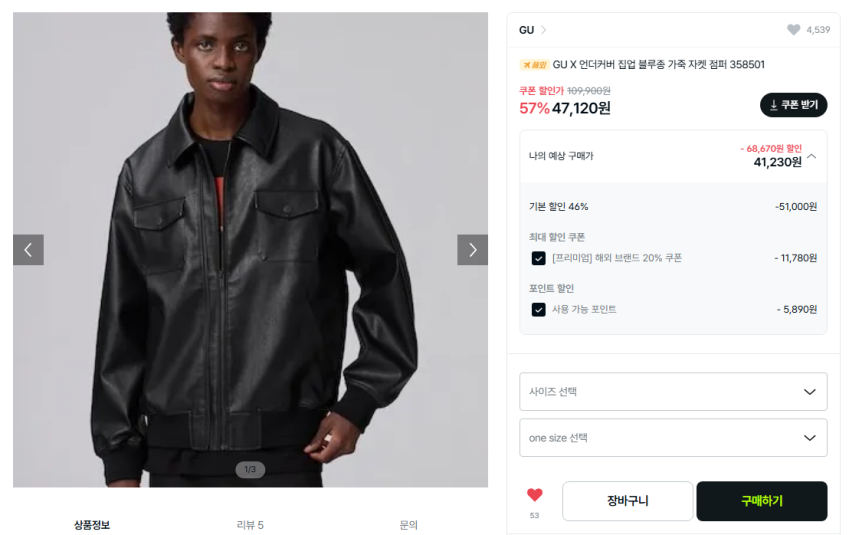Show the next product image

pos(472,250)
